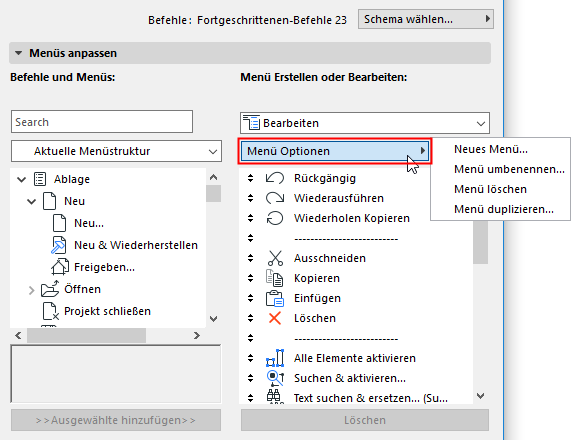Click the reorder handle beside Löschen row

pyautogui.click(x=250, y=318)
